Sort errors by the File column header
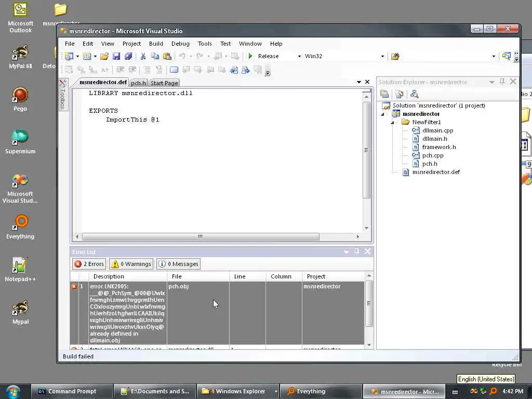 coord(198,276)
